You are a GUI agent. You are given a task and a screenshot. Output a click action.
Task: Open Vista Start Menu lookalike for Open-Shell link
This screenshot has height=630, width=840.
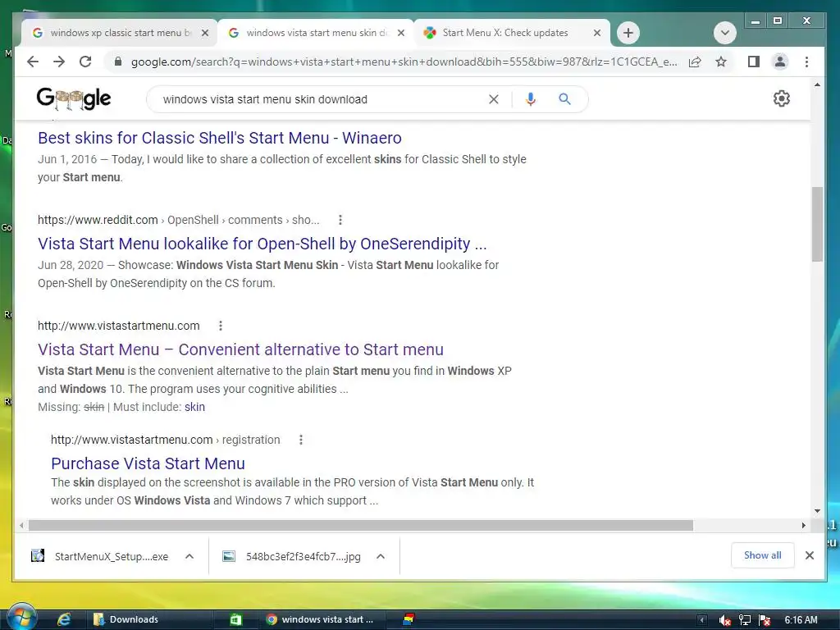point(262,244)
